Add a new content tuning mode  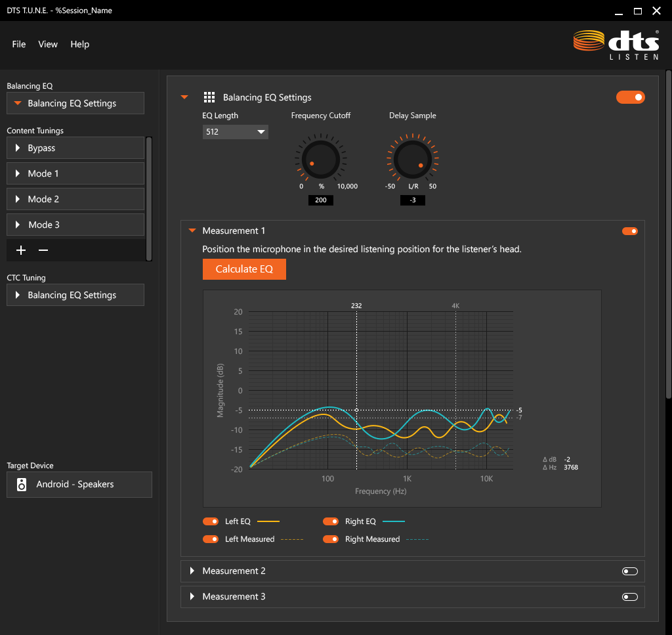point(21,250)
